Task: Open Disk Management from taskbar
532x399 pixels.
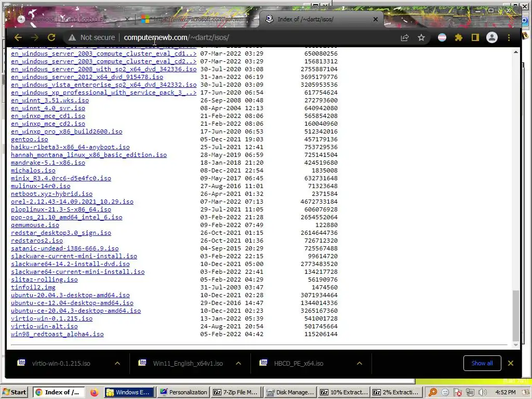Action: [290, 392]
